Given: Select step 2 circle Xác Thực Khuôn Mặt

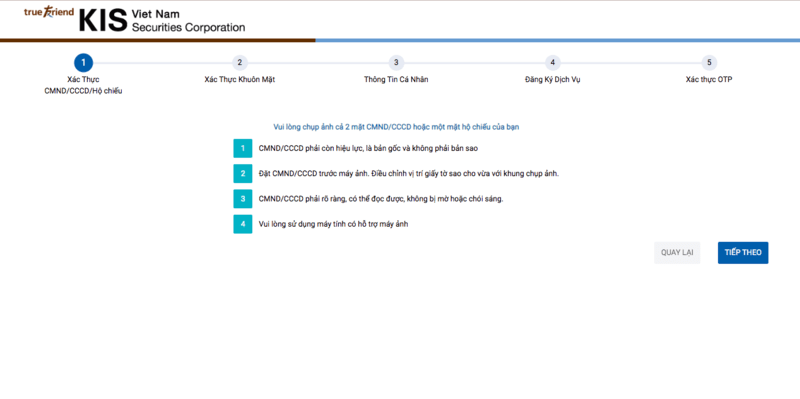Looking at the screenshot, I should 239,63.
